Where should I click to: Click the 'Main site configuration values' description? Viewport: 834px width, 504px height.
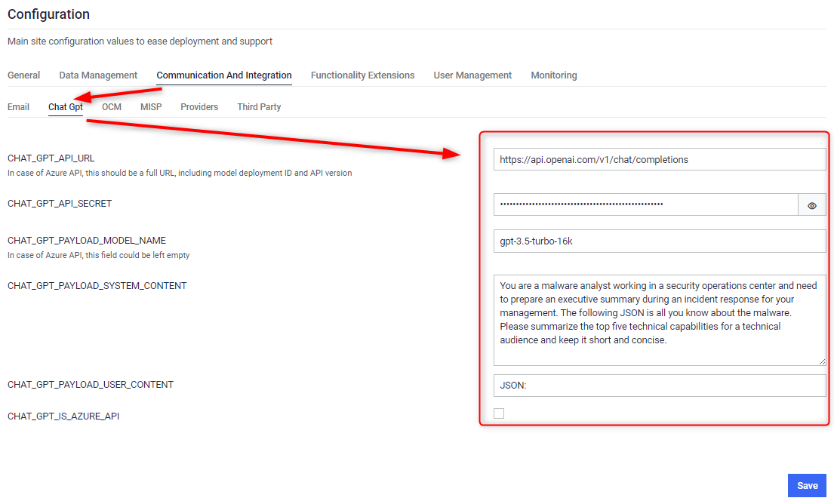coord(140,41)
